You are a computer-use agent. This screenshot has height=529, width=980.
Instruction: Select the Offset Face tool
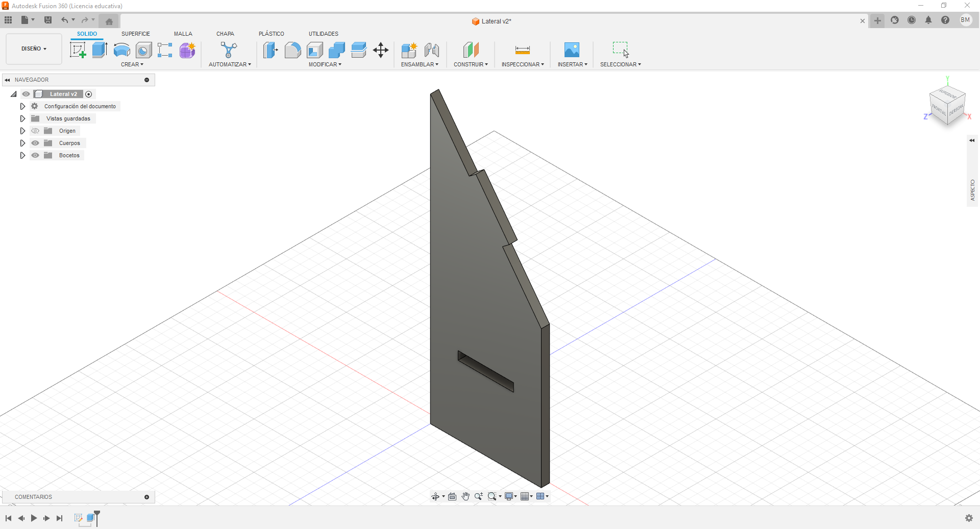tap(358, 50)
